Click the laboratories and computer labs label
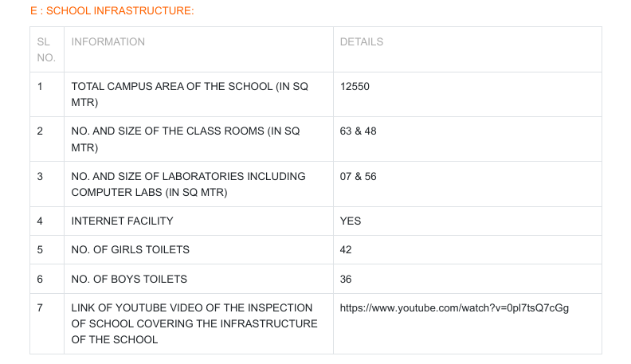Viewport: 631px width, 364px height. (188, 183)
